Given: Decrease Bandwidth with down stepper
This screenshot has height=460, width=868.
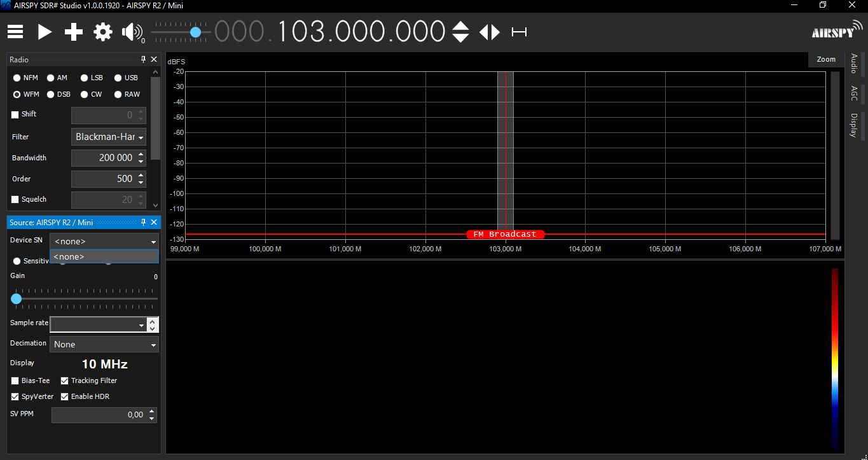Looking at the screenshot, I should tap(141, 162).
